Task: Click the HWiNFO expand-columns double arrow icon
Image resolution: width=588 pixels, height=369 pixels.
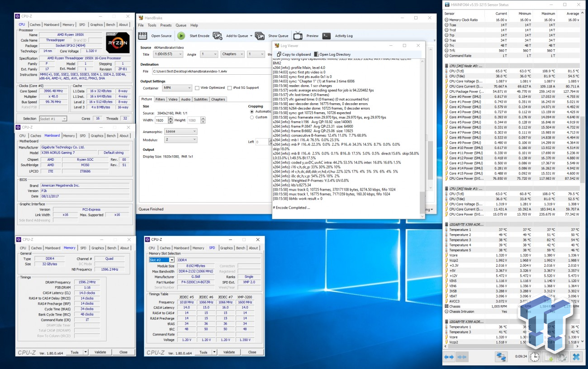Action: 449,357
